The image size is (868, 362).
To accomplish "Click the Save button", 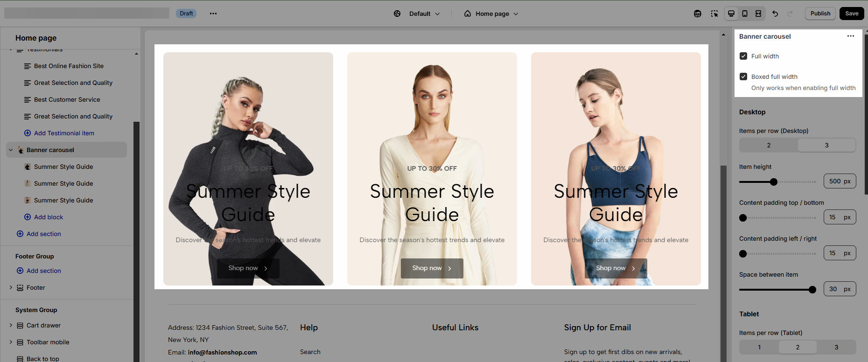I will [852, 14].
